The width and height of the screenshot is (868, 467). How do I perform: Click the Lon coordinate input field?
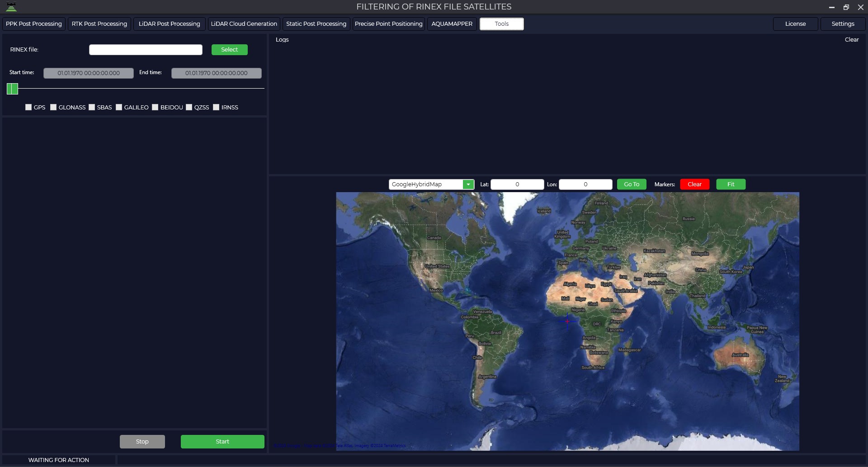(x=585, y=184)
